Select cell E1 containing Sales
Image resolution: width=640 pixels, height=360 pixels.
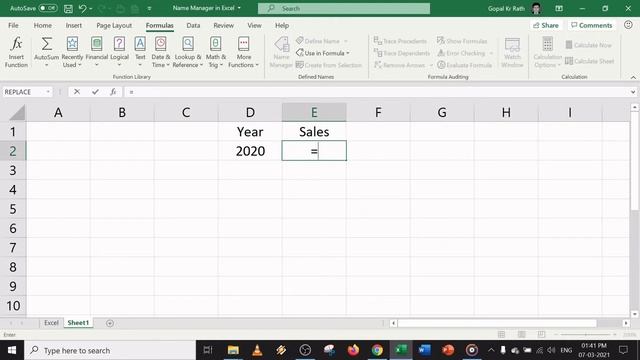pyautogui.click(x=314, y=131)
